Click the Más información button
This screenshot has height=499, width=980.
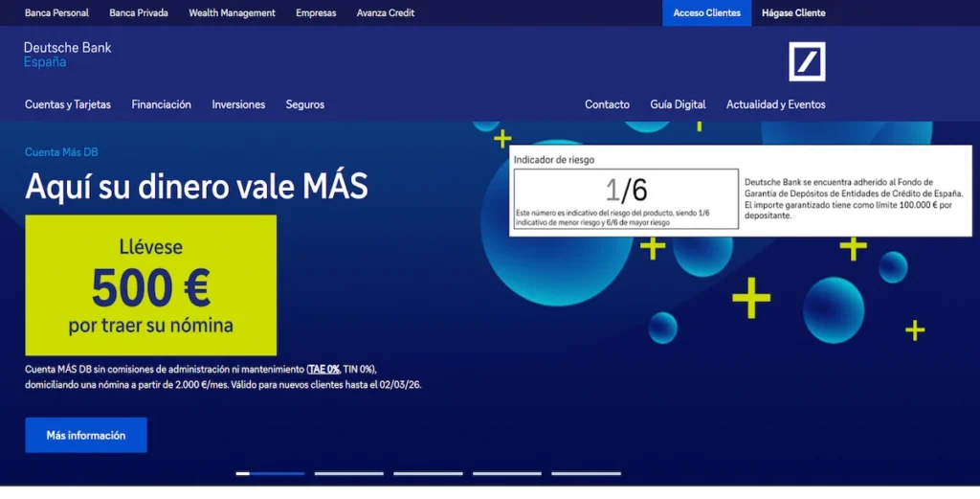[x=86, y=435]
